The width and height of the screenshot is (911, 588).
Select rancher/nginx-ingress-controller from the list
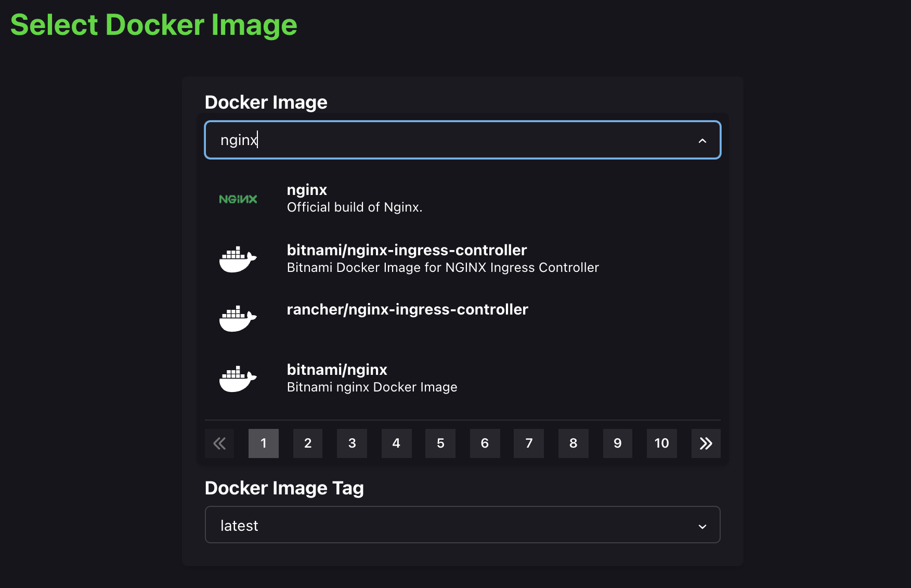point(407,310)
